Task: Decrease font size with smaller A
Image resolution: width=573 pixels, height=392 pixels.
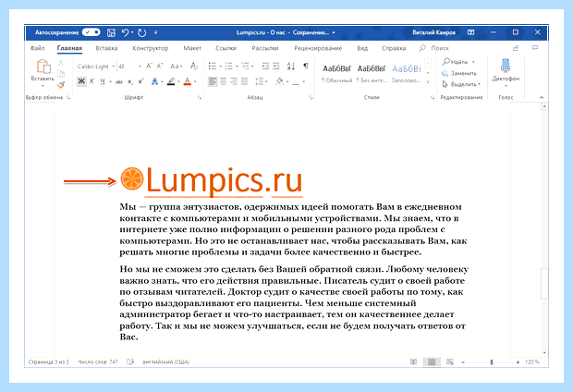Action: point(160,67)
